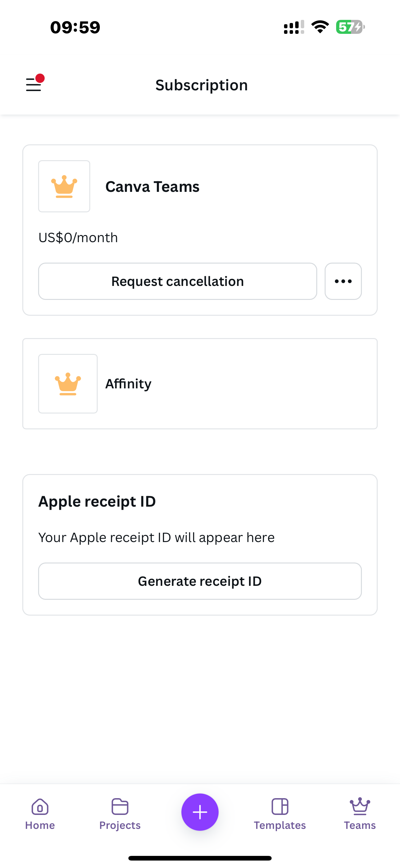The height and width of the screenshot is (868, 400).
Task: Tap the Apple receipt ID heading
Action: point(97,501)
